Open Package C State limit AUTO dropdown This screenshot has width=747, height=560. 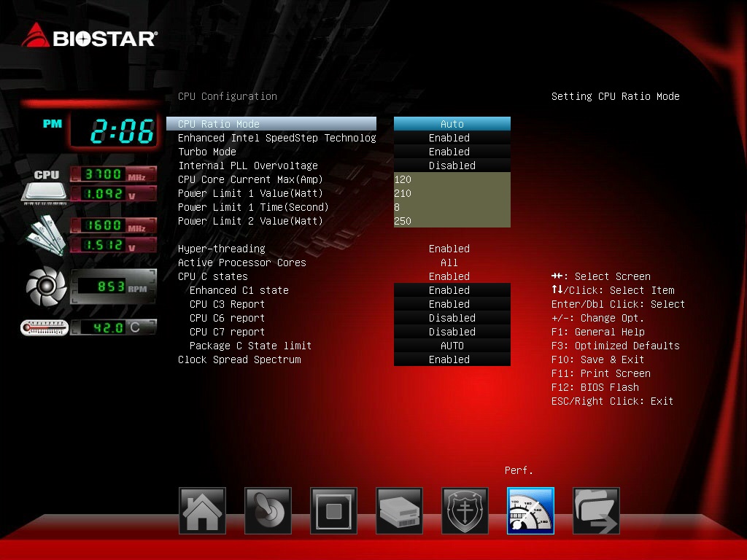tap(452, 345)
